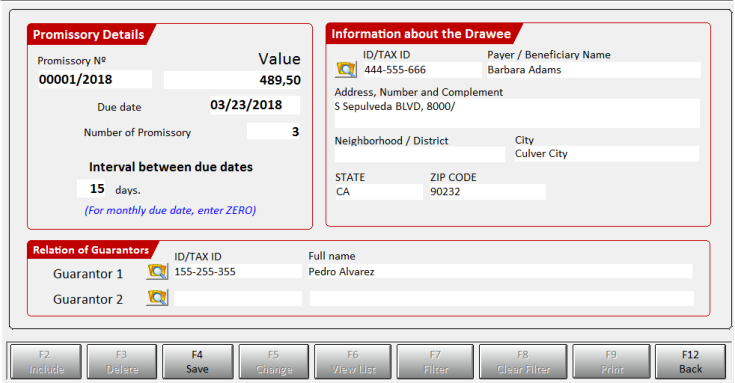Click the Payer / Beneficiary Name field
The height and width of the screenshot is (383, 735).
593,70
